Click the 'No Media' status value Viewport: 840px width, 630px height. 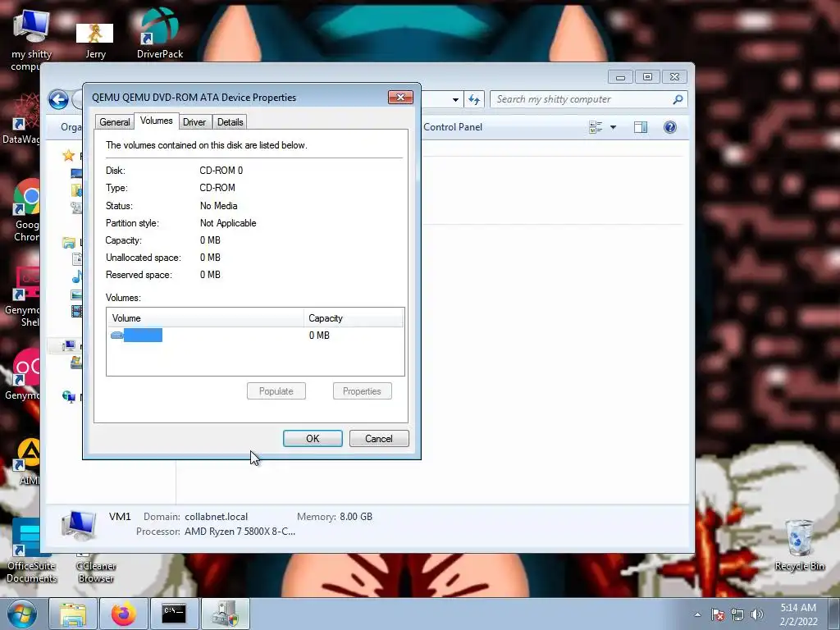click(x=218, y=206)
